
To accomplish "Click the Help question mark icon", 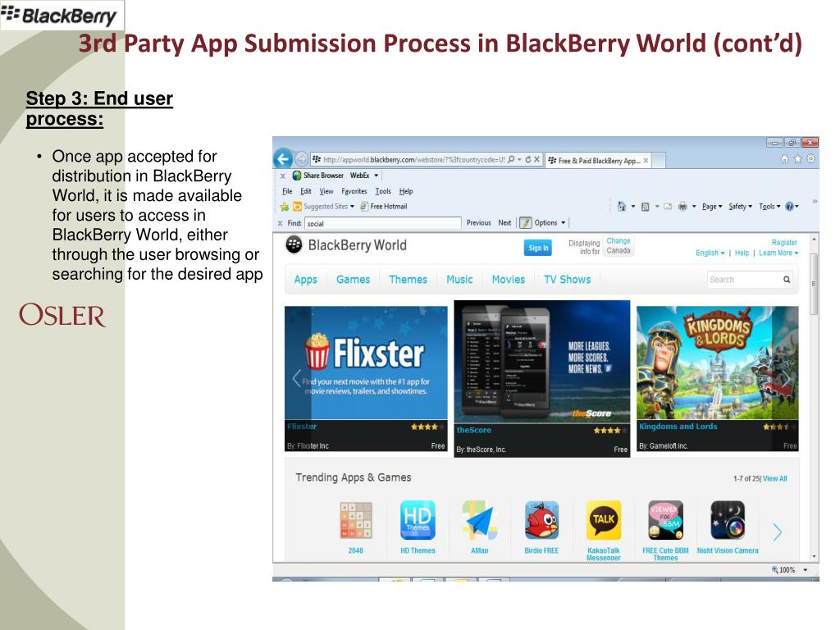I will (790, 206).
